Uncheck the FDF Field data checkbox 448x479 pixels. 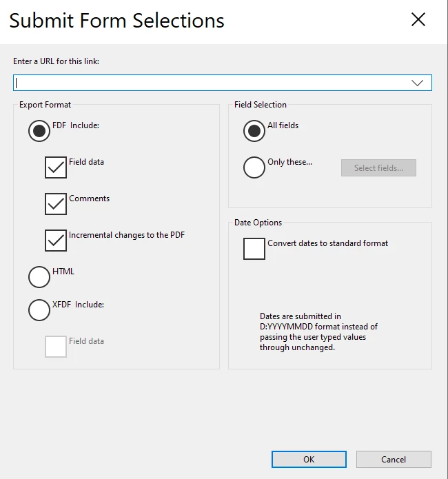point(56,167)
